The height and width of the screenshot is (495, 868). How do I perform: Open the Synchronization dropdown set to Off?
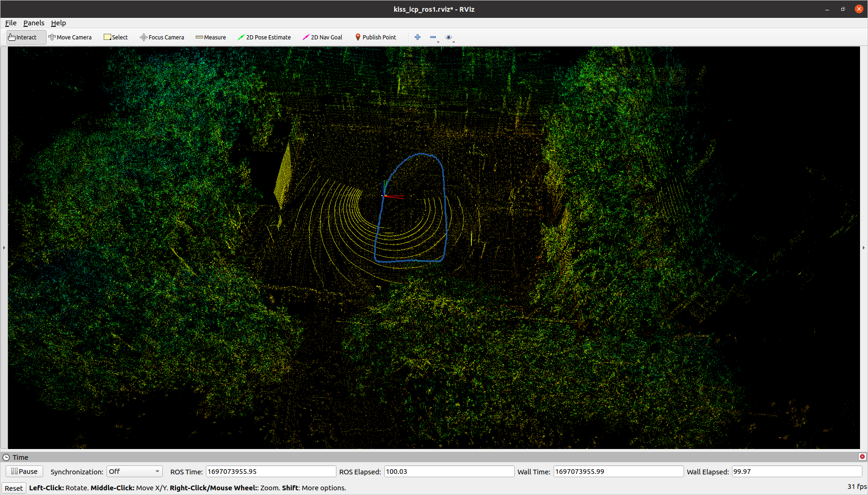click(134, 471)
